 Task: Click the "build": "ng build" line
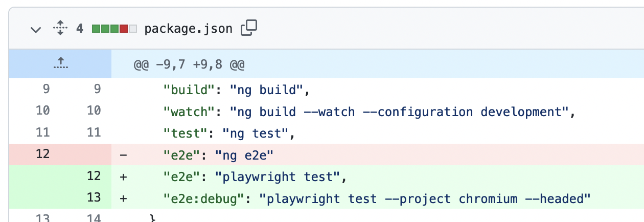coord(237,90)
